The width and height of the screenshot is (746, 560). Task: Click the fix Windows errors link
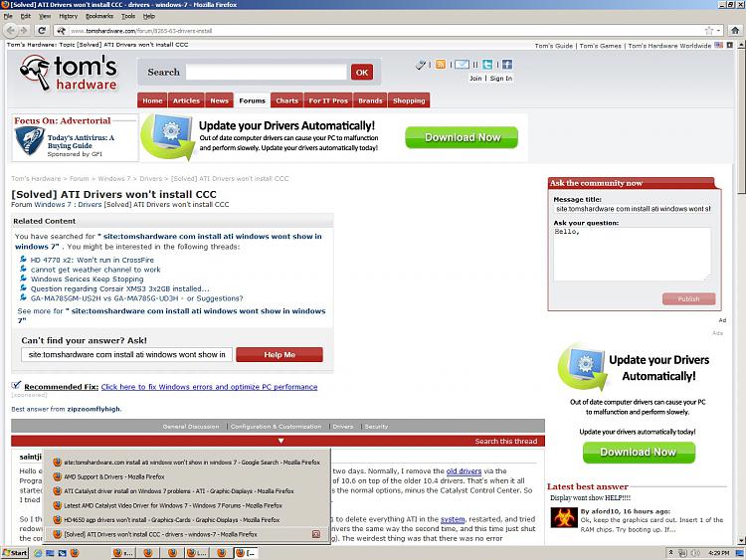pos(209,387)
